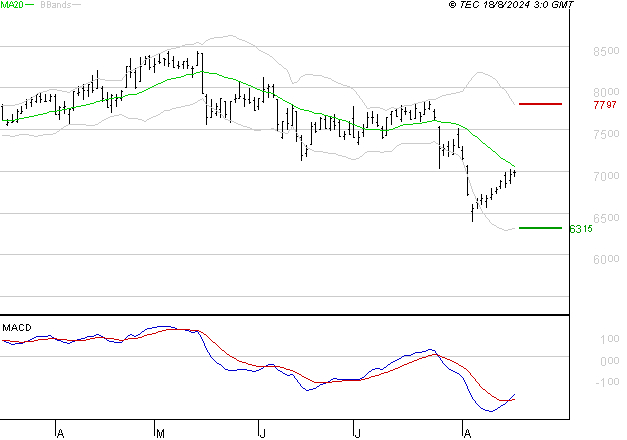Click the green support line marker
Viewport: 627px width, 440px height.
click(x=540, y=228)
